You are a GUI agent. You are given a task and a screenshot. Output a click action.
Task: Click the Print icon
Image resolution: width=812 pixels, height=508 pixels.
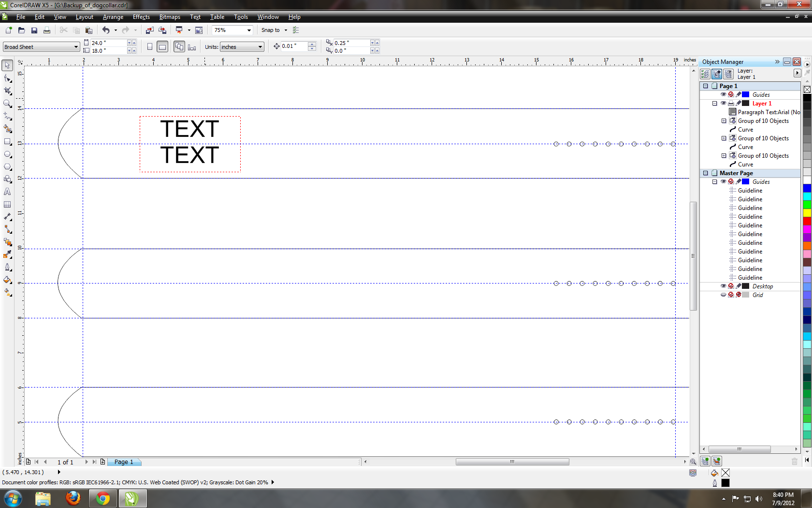[x=47, y=30]
